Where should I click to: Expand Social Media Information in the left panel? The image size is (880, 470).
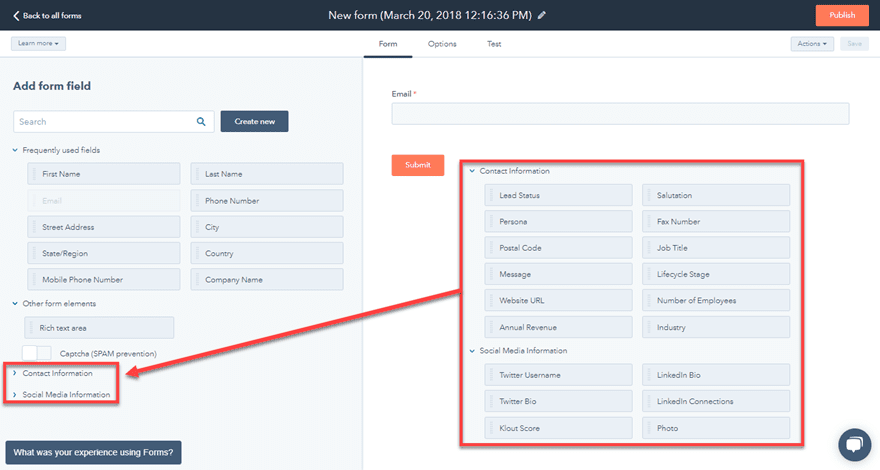[x=15, y=394]
